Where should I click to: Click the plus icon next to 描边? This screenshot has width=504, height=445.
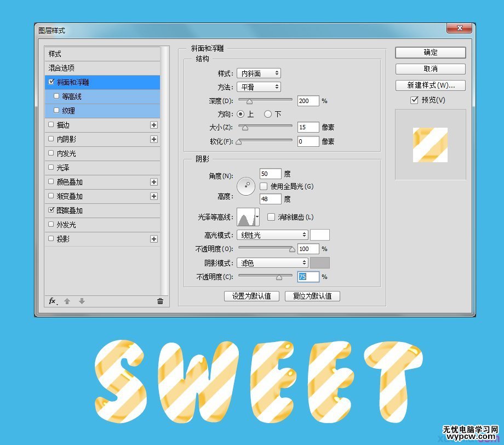[154, 125]
